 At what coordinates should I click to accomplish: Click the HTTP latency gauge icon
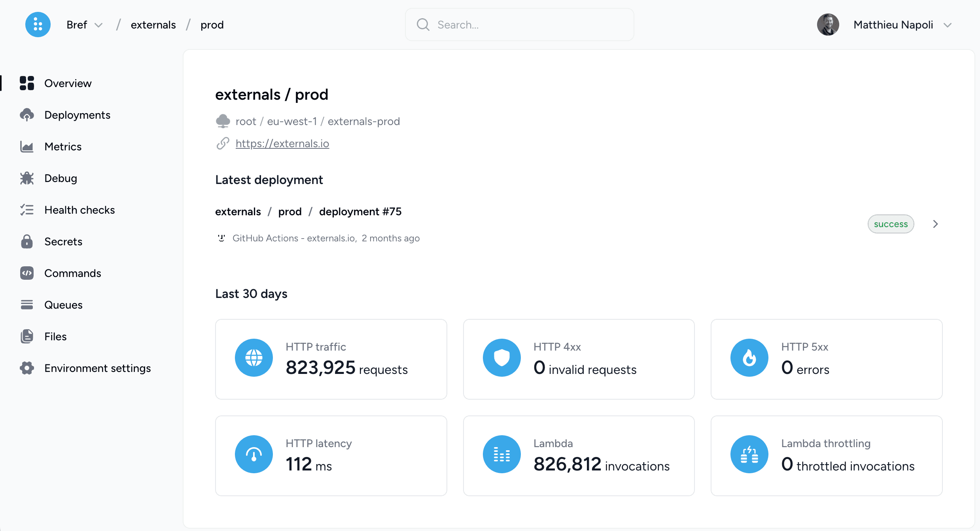(x=254, y=454)
